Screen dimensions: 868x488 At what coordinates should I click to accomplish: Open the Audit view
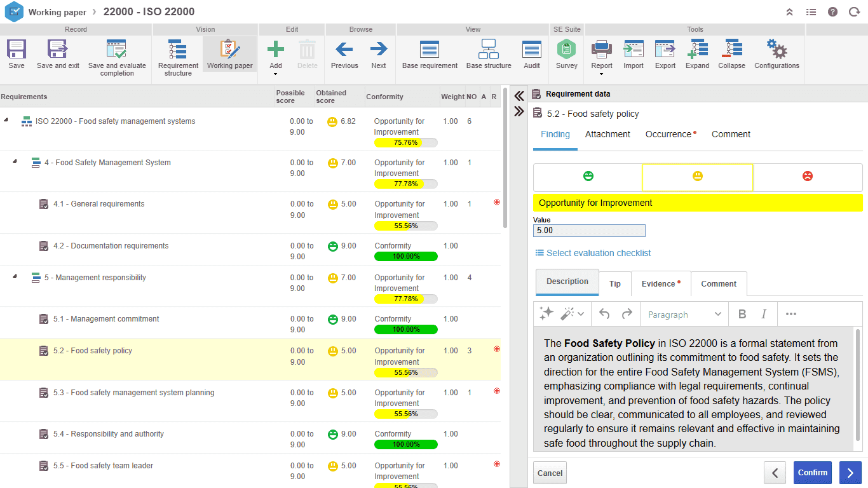532,49
